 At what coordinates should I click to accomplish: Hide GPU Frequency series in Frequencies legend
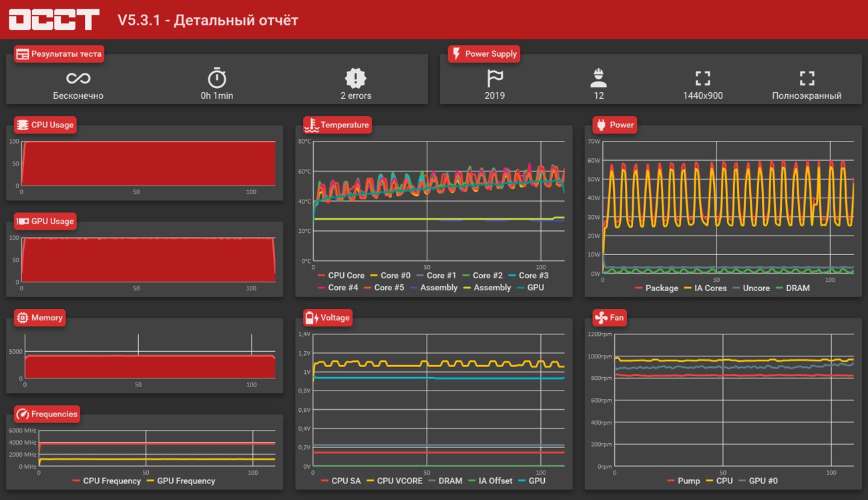click(180, 480)
